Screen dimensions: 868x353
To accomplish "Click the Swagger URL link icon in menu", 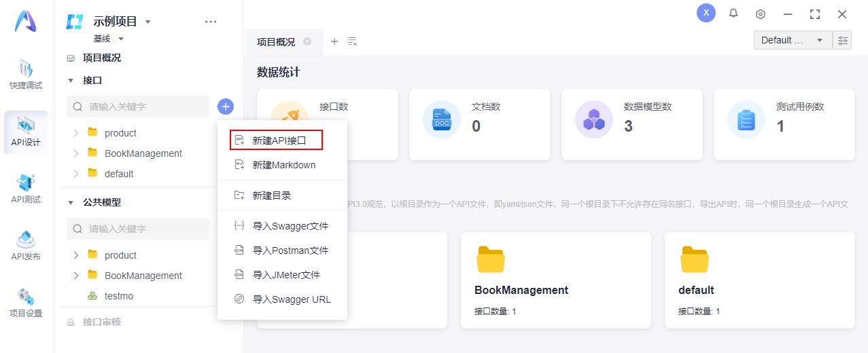I will pos(239,299).
